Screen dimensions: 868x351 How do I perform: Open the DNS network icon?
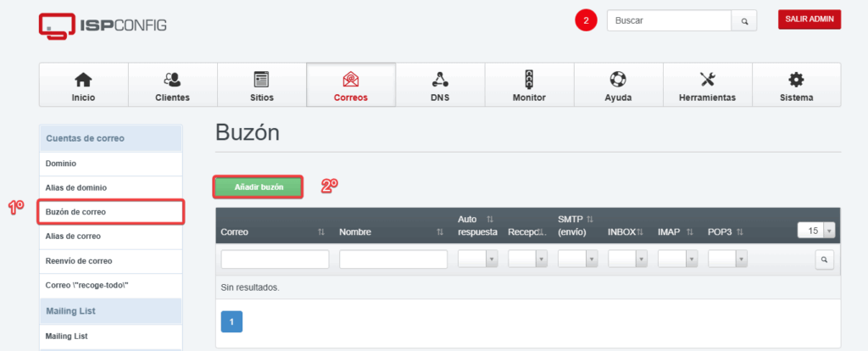click(440, 80)
